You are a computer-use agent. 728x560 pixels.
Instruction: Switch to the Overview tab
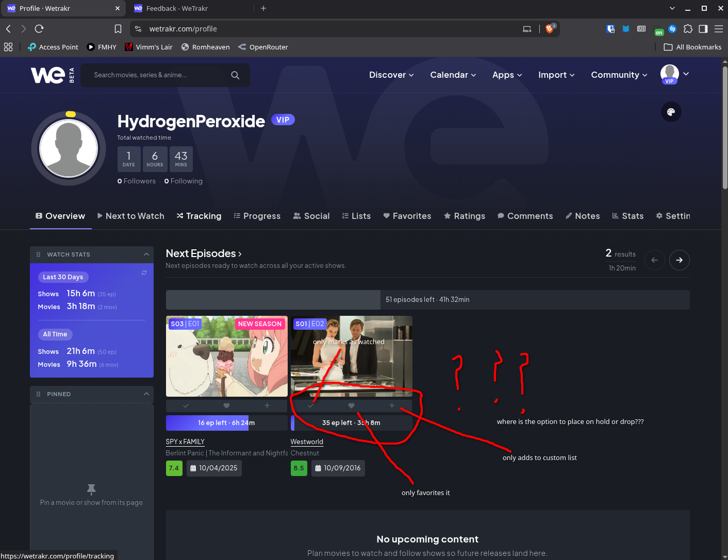(x=60, y=216)
